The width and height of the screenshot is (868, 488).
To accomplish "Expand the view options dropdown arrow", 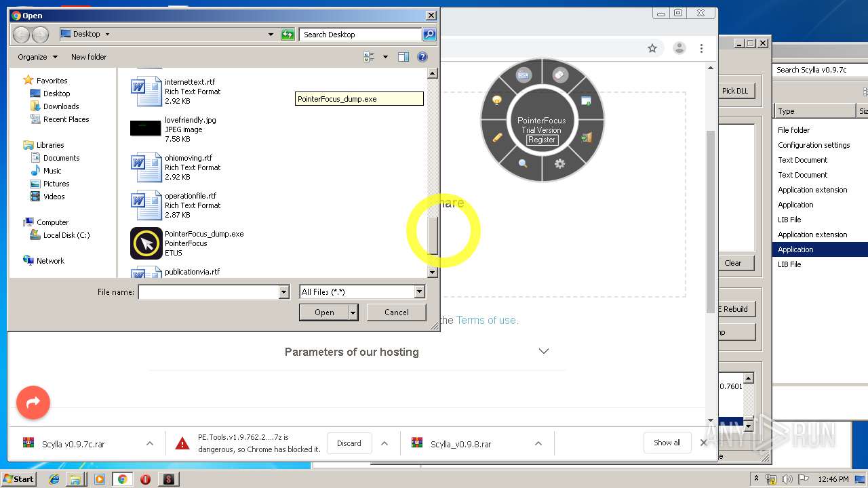I will [x=385, y=57].
